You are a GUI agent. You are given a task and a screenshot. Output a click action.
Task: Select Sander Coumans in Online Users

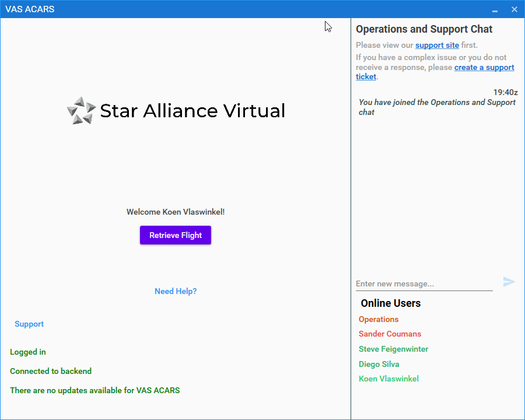tap(390, 334)
